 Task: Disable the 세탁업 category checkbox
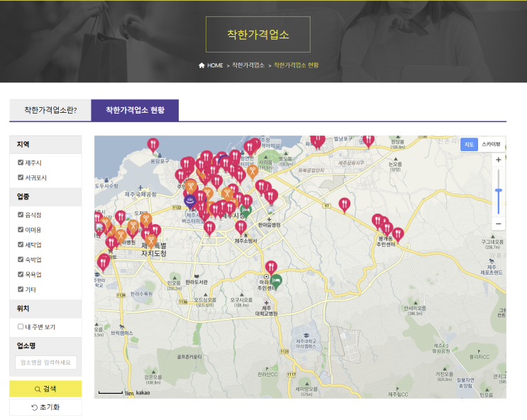pos(21,245)
